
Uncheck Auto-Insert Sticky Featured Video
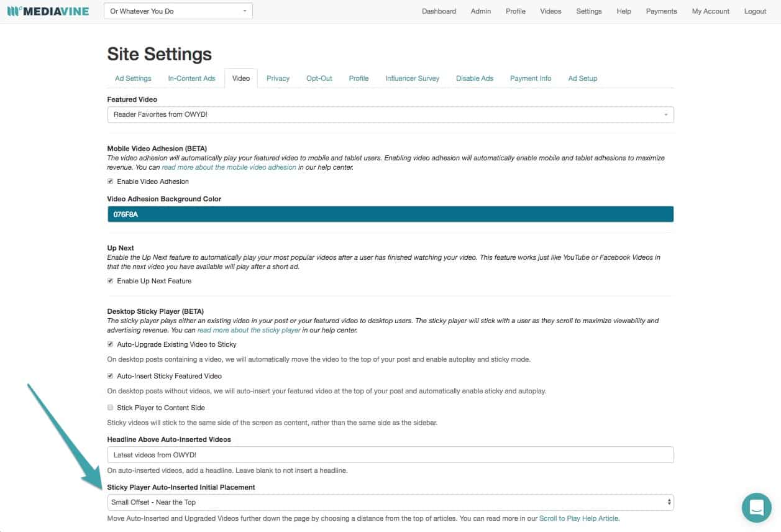[111, 376]
